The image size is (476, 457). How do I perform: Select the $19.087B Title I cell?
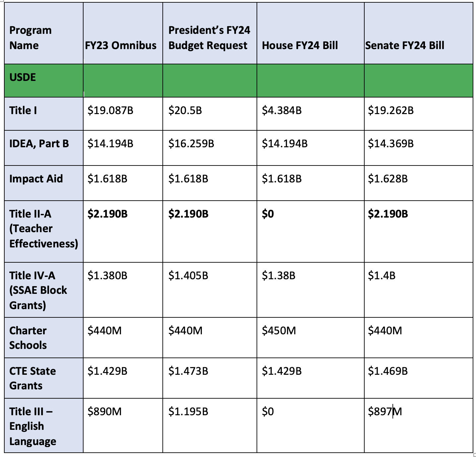coord(123,114)
